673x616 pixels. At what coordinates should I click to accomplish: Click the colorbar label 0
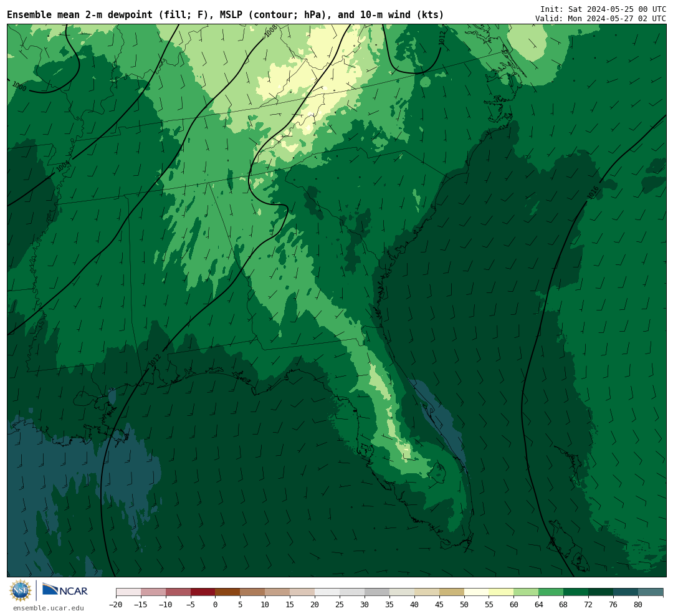point(216,605)
